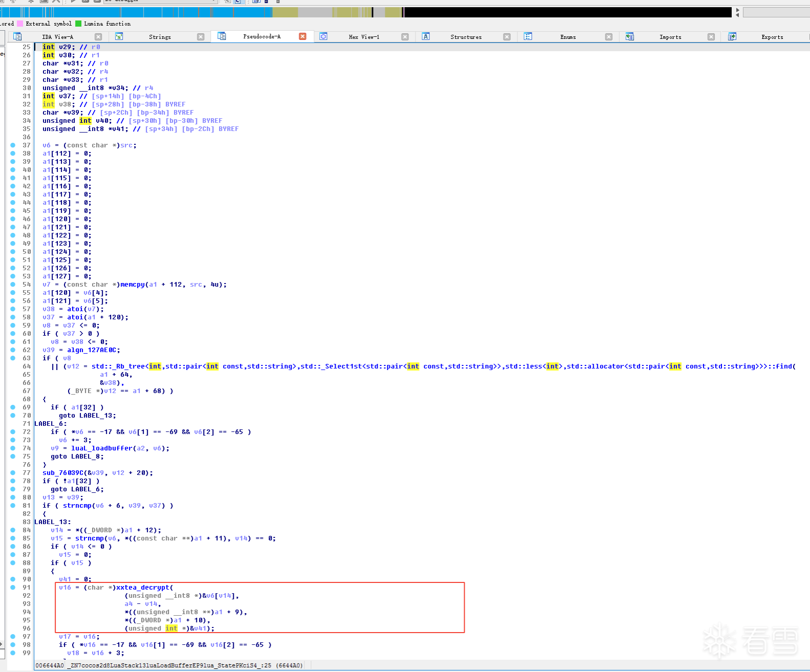The image size is (810, 672).
Task: Switch to the IDA View-A tab
Action: coord(57,37)
